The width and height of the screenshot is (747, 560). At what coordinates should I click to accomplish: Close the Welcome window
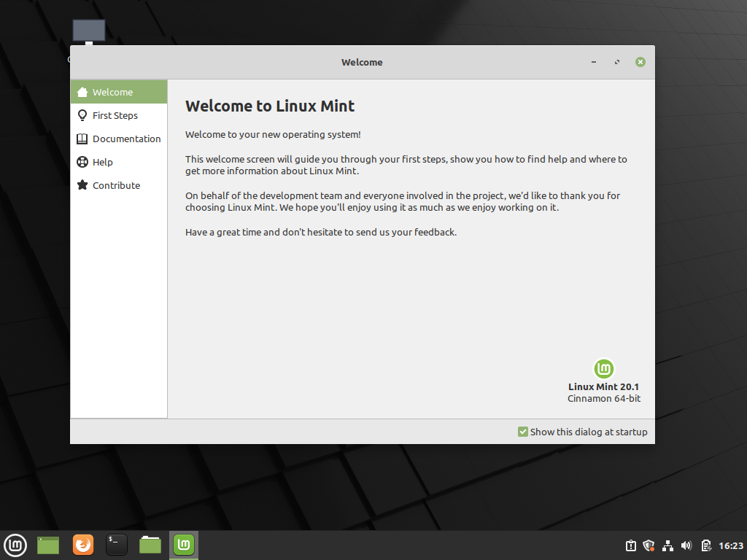(x=640, y=62)
